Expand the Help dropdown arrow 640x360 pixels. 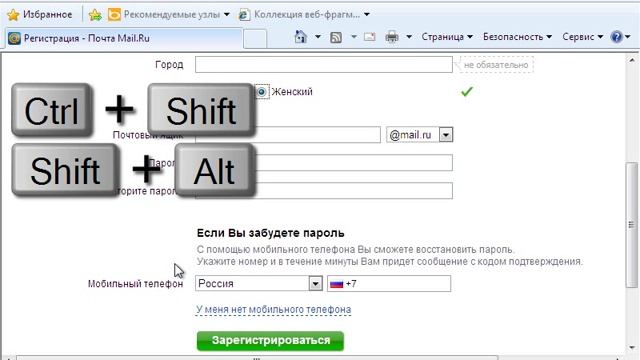[x=628, y=37]
